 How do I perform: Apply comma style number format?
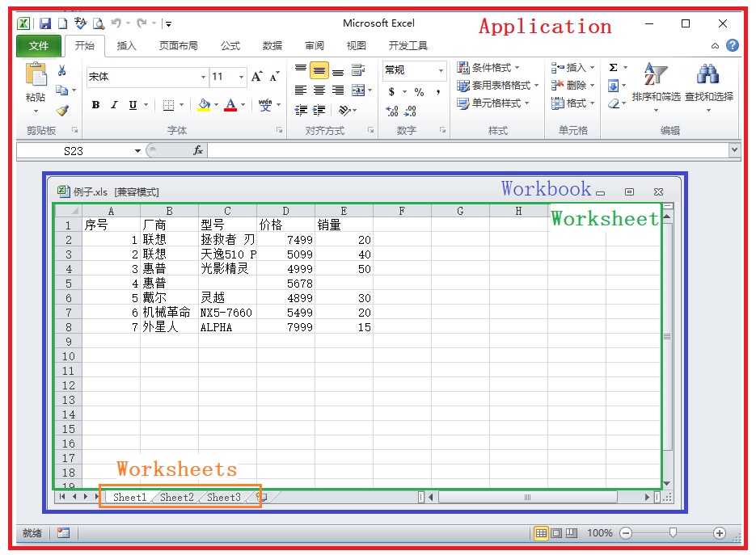tap(437, 91)
